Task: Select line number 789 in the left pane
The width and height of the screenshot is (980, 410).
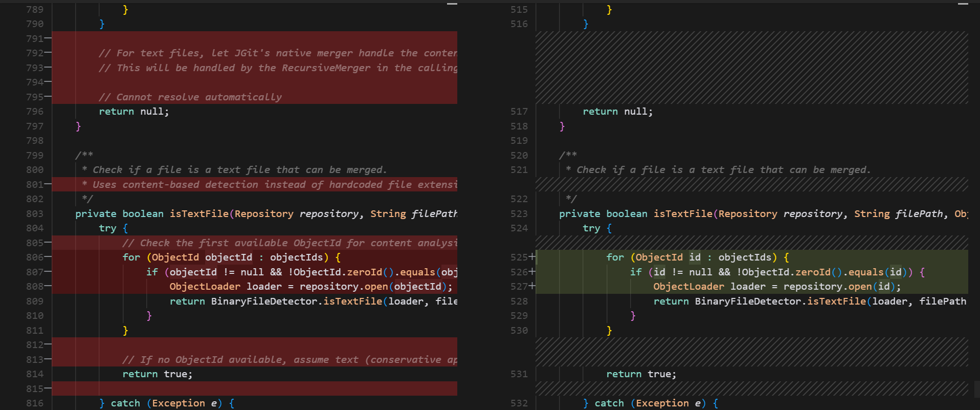Action: [x=35, y=9]
